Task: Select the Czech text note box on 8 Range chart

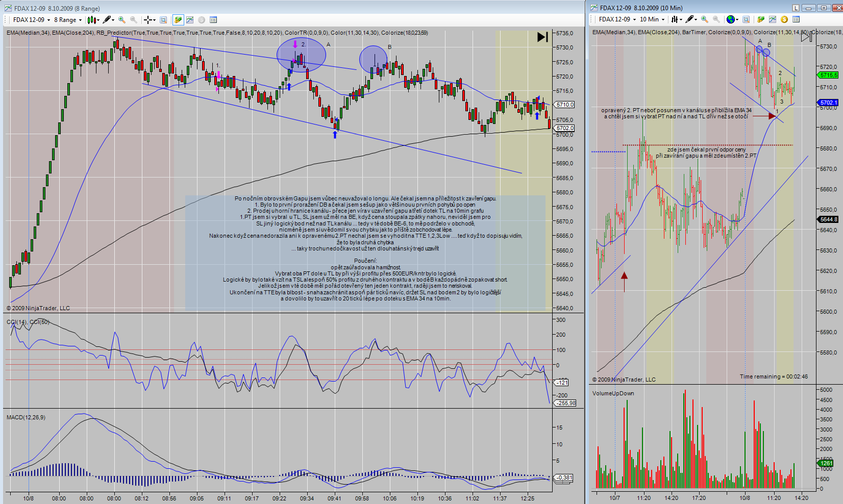Action: (x=365, y=252)
